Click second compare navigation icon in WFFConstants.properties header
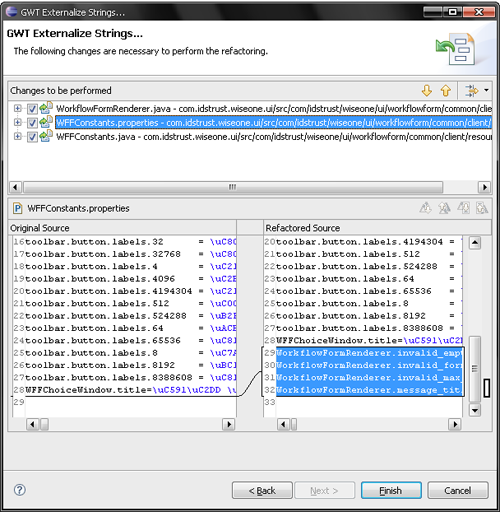Screen dimensions: 500x512 coord(444,208)
